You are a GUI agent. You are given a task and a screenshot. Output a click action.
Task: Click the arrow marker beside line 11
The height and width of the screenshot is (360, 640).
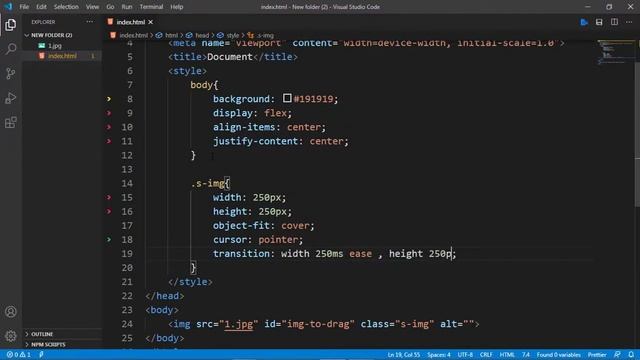[109, 141]
